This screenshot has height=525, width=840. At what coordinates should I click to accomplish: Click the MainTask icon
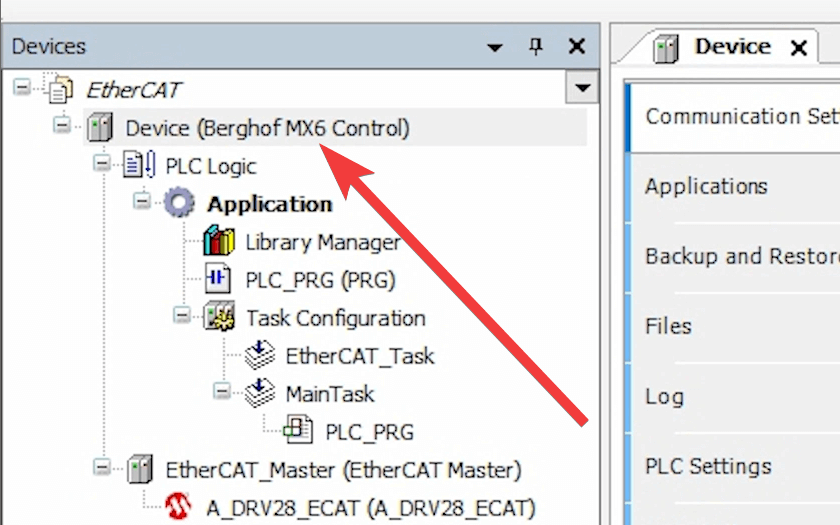tap(260, 393)
